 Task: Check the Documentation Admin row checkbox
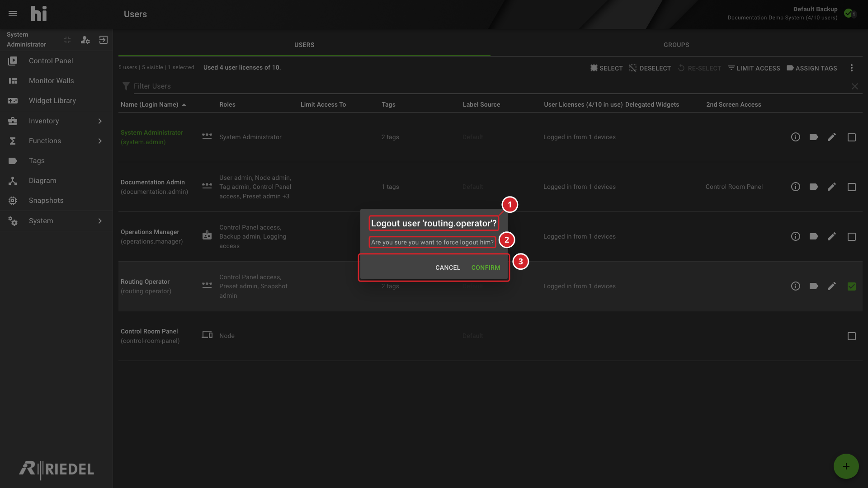852,187
